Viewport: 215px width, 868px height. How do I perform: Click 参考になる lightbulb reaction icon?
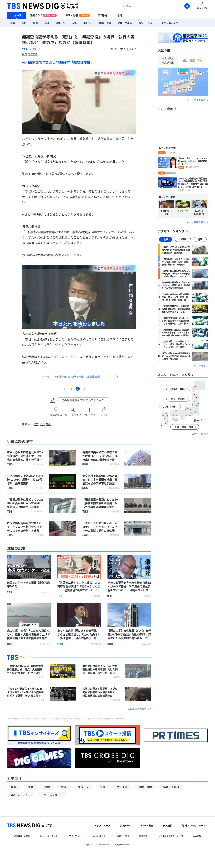[56, 409]
